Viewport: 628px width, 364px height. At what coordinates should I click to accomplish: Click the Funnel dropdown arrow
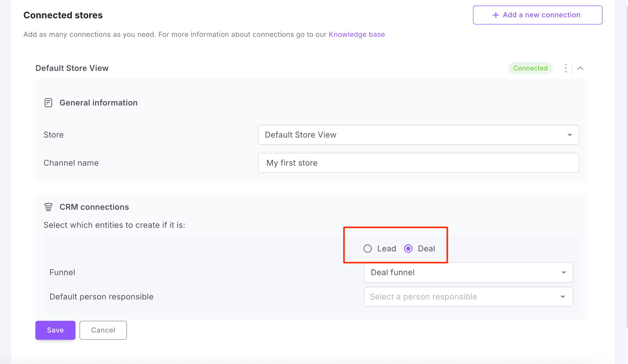tap(564, 272)
